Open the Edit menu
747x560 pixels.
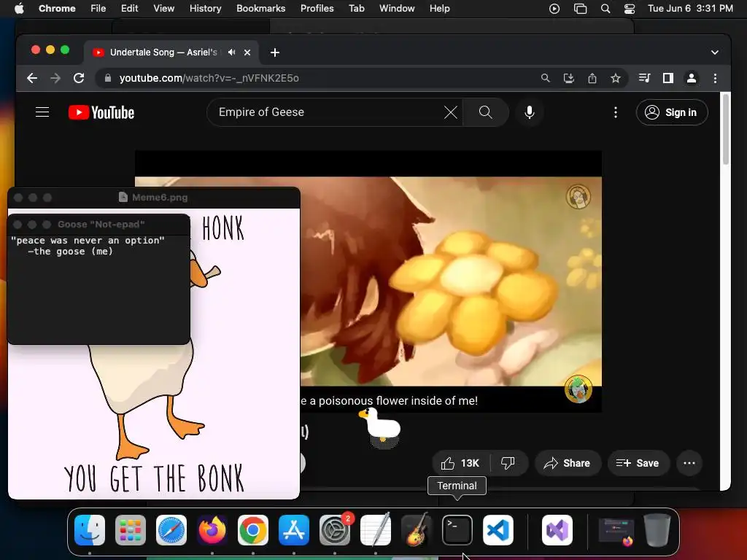[x=129, y=9]
